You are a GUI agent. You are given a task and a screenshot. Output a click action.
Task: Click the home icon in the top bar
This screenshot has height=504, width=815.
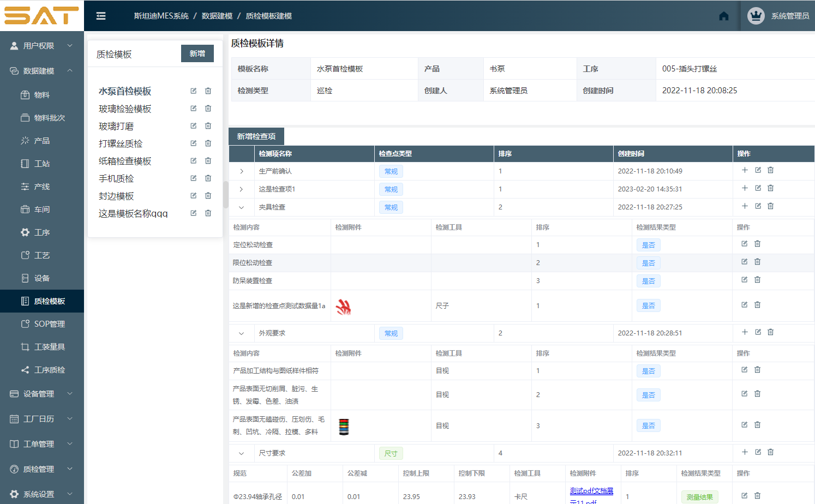(723, 16)
